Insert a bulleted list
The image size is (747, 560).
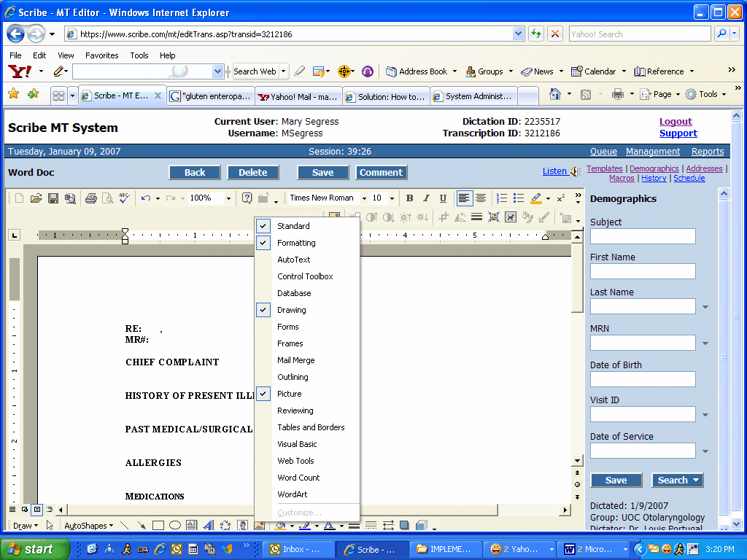click(x=519, y=198)
